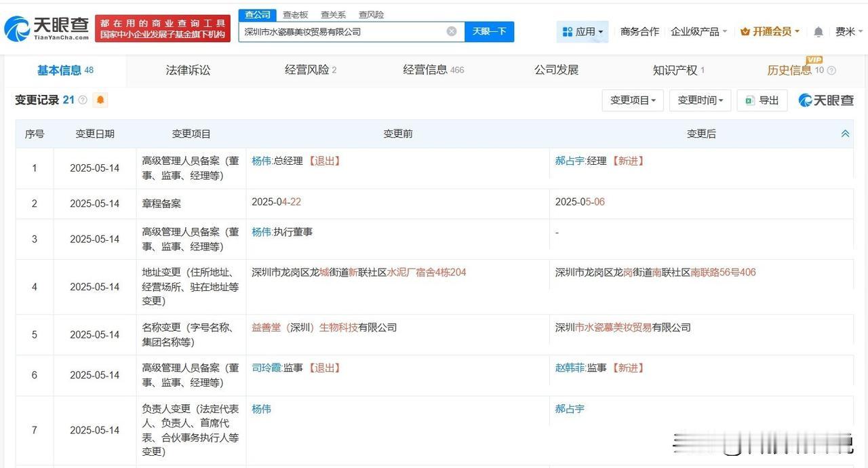Click the 变更项目 column header in table

coord(191,134)
